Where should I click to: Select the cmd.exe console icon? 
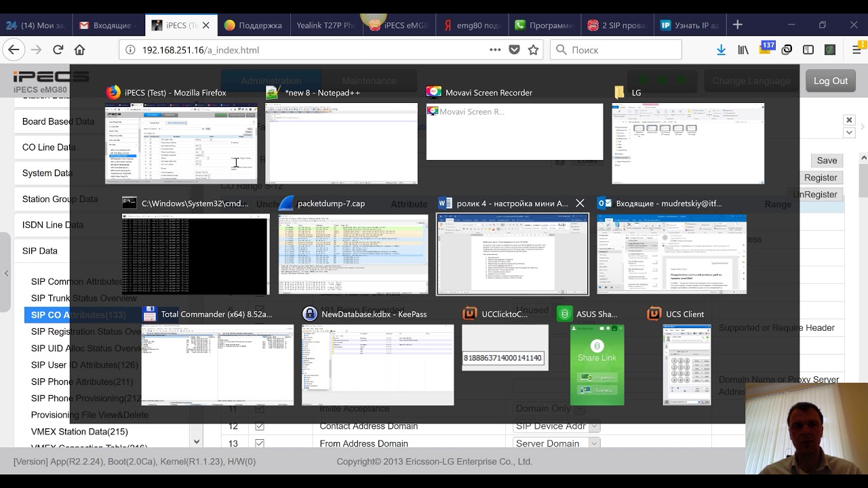(130, 203)
